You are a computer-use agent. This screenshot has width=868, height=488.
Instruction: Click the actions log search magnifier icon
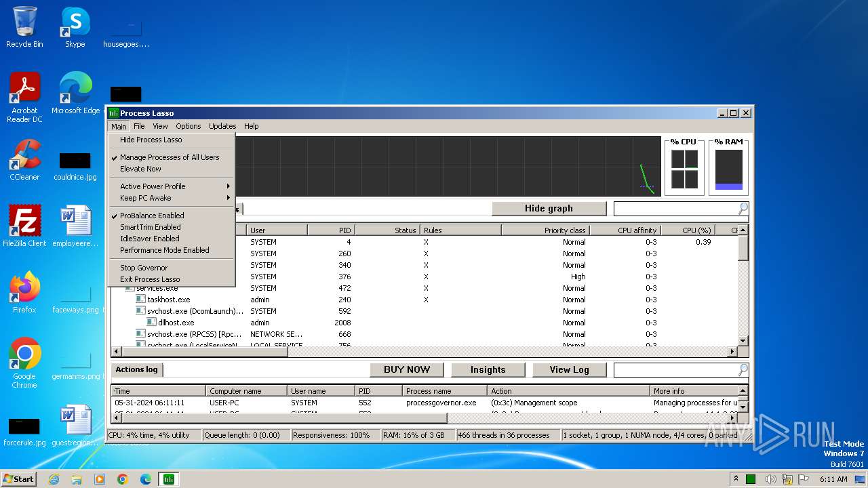point(743,369)
